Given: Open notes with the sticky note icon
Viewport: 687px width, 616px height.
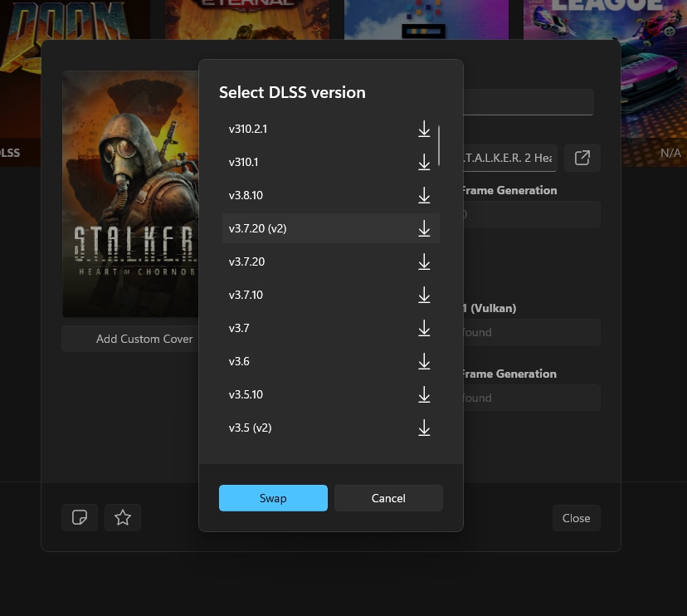Looking at the screenshot, I should point(80,518).
